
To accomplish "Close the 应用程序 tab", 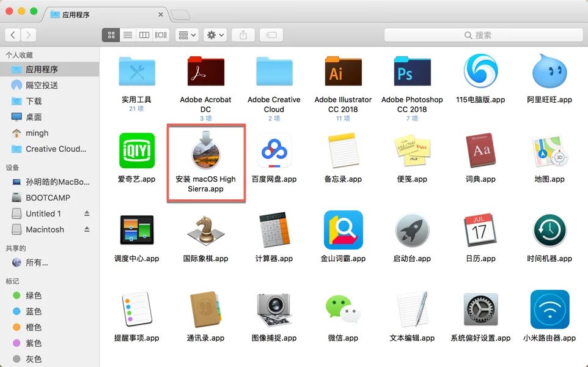I will [x=161, y=15].
